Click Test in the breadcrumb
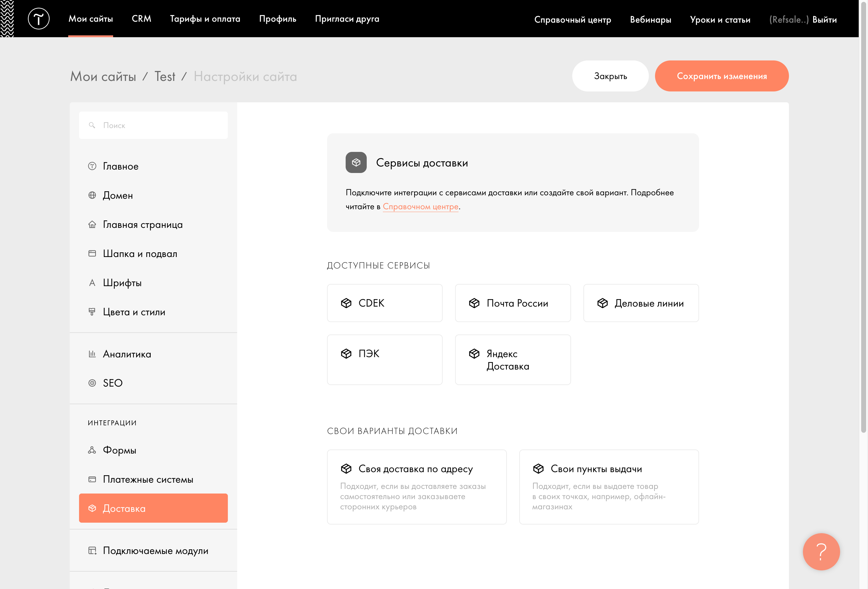 165,77
